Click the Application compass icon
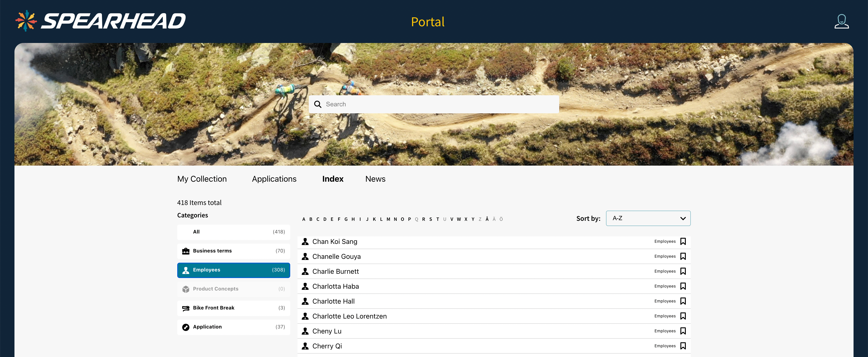 point(186,327)
